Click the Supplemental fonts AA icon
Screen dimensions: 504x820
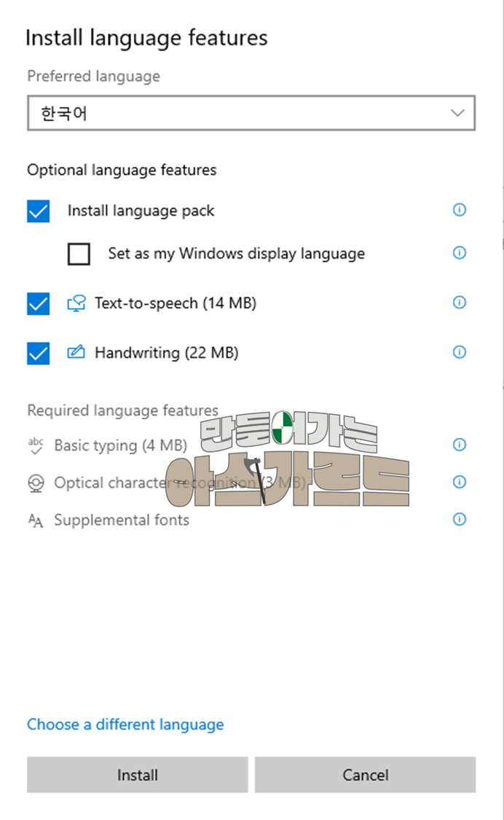pyautogui.click(x=36, y=520)
